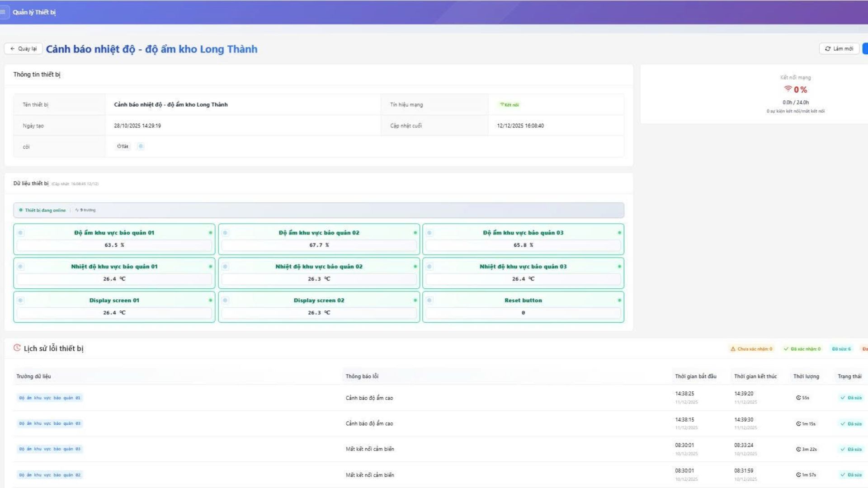This screenshot has width=868, height=488.
Task: Click the icon on Độ ẩm khu vực 03 card
Action: 429,233
